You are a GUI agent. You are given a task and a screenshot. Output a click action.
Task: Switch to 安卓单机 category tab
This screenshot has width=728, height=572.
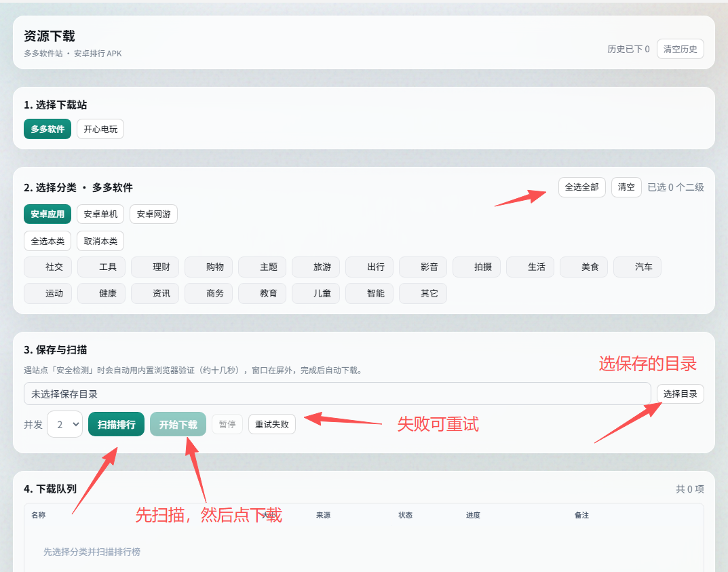point(100,214)
